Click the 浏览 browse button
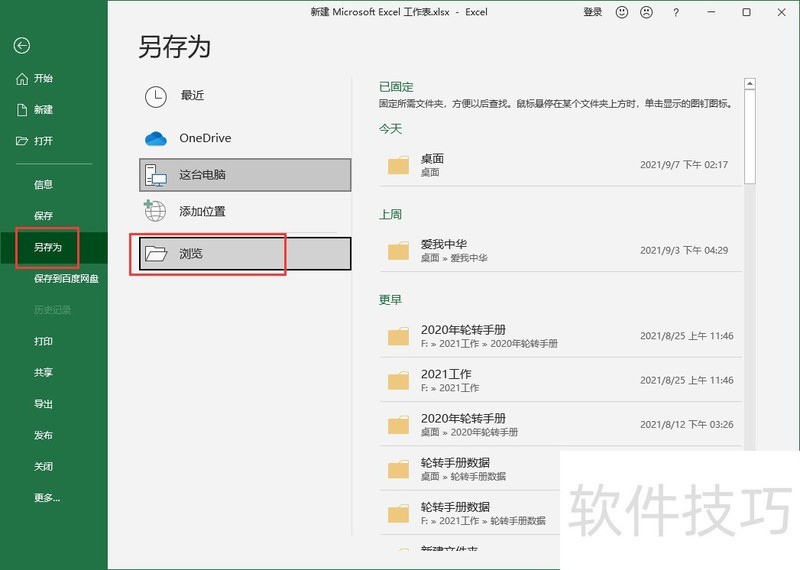 coord(245,254)
